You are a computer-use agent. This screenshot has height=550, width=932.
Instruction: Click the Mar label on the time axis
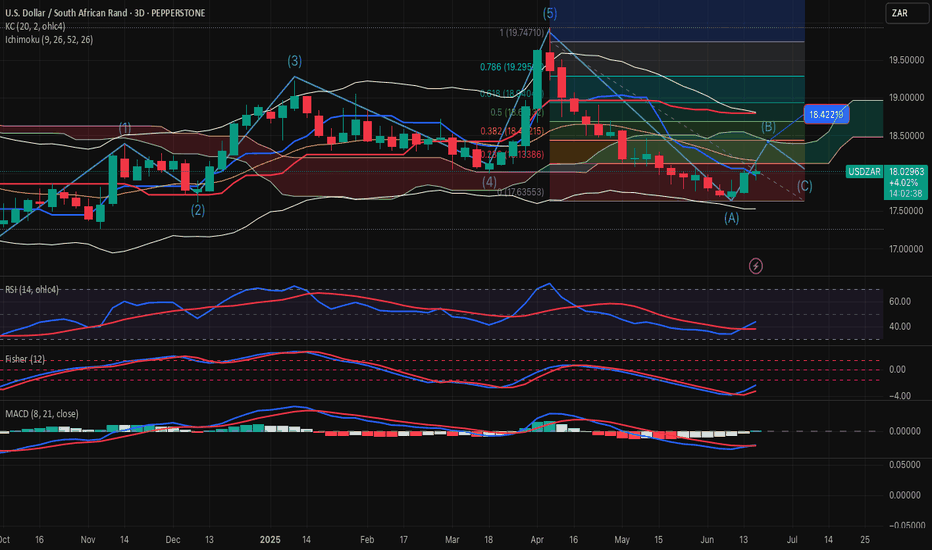452,540
